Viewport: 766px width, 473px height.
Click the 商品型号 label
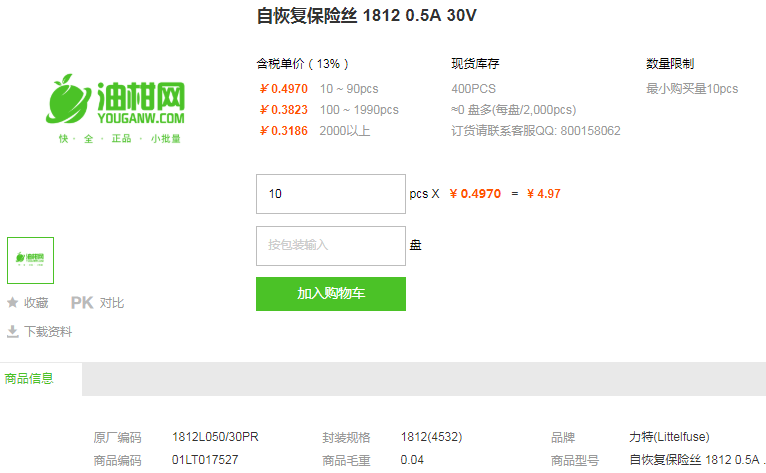(x=575, y=460)
